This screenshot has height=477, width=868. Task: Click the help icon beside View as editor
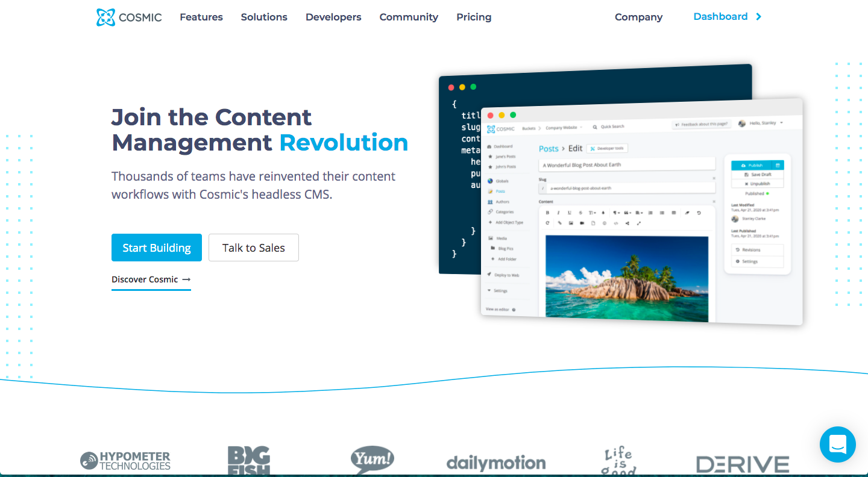514,310
